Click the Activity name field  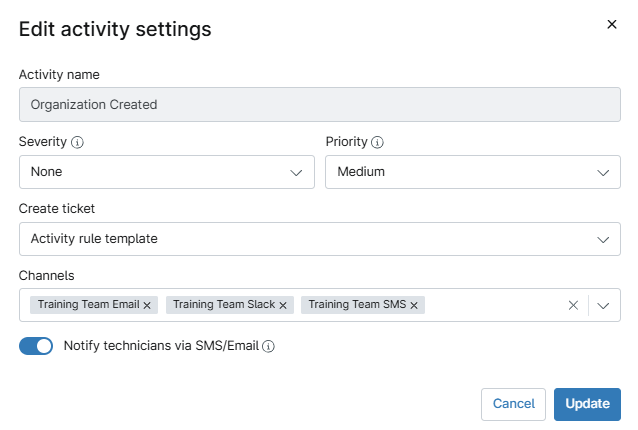[x=320, y=104]
